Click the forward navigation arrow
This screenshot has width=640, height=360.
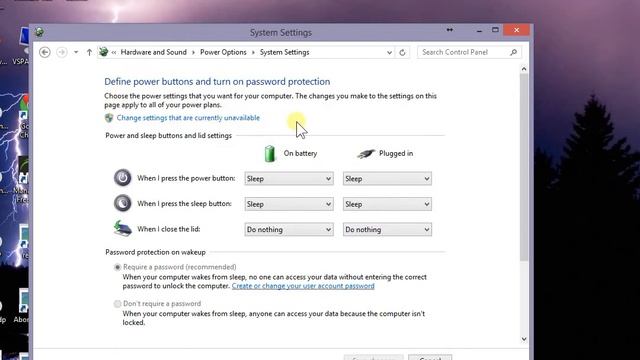pyautogui.click(x=62, y=52)
